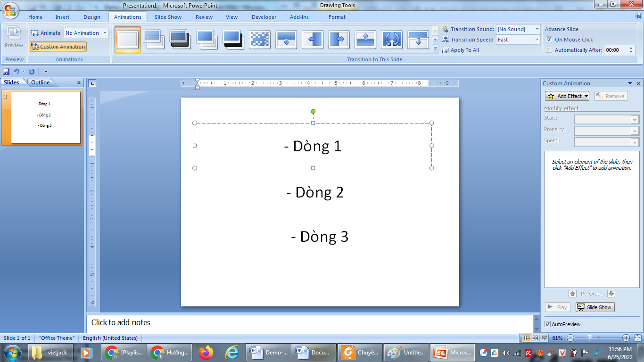Switch to Outline pane tab

(41, 82)
